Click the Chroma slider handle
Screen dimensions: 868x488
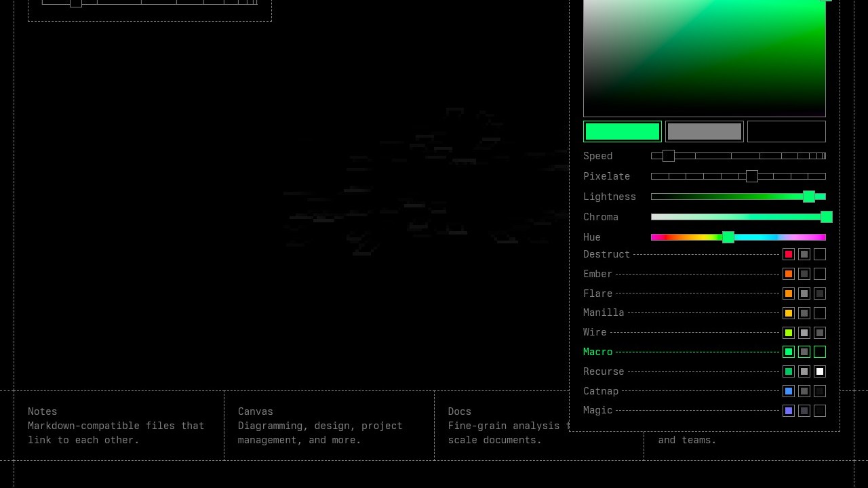point(826,217)
